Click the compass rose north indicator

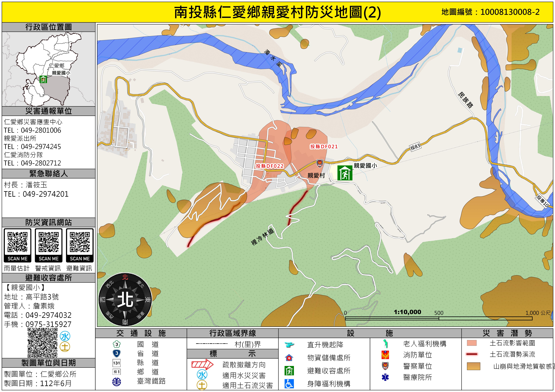125,277
